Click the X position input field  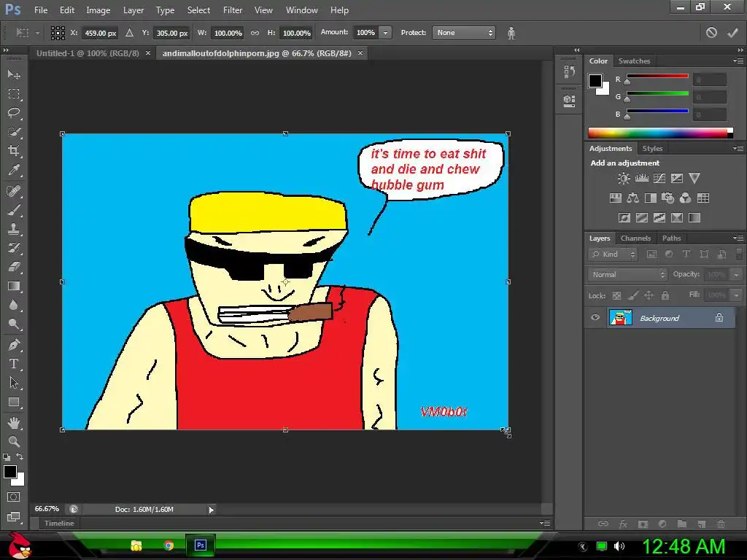click(x=100, y=33)
